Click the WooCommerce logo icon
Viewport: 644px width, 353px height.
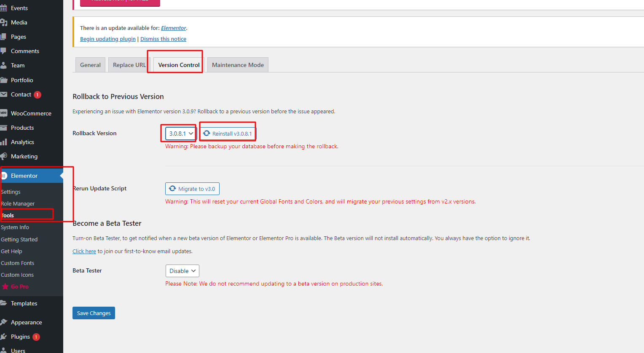coord(3,113)
